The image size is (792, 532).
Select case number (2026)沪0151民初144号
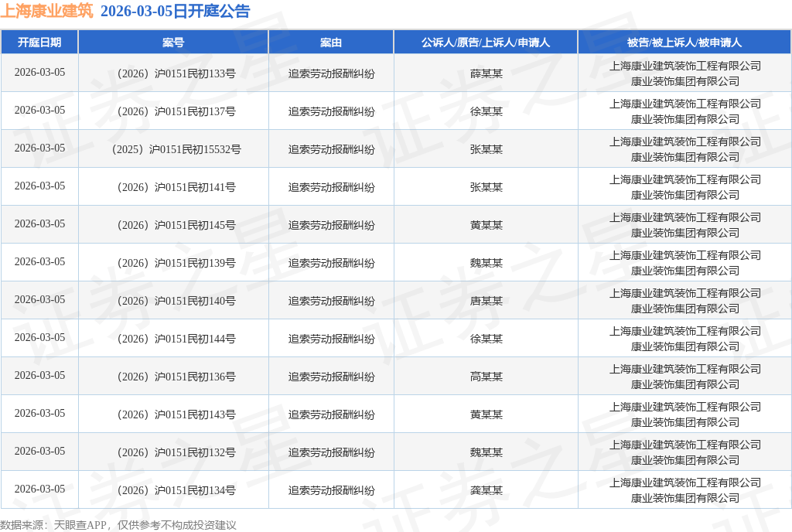[176, 339]
